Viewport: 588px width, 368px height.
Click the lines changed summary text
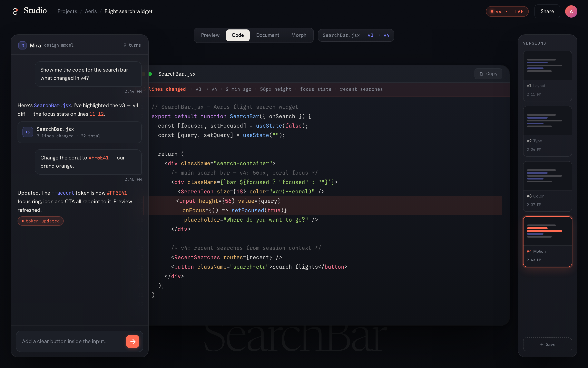click(167, 89)
